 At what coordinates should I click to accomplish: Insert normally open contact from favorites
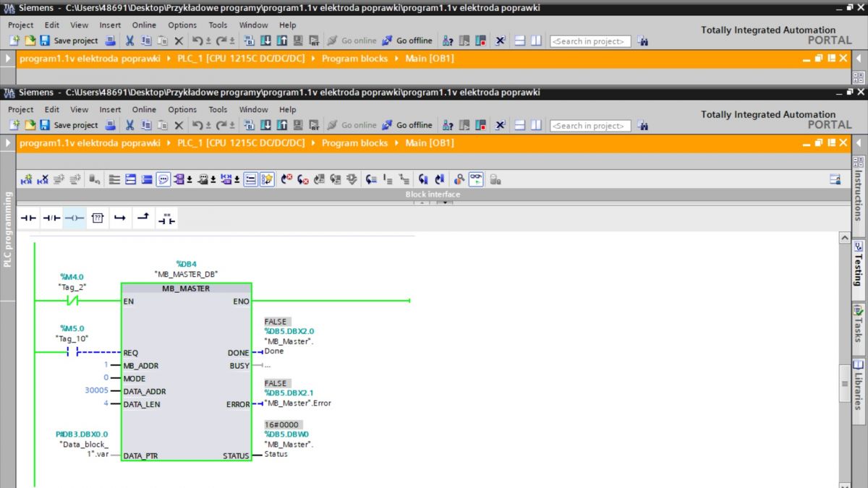pos(28,218)
